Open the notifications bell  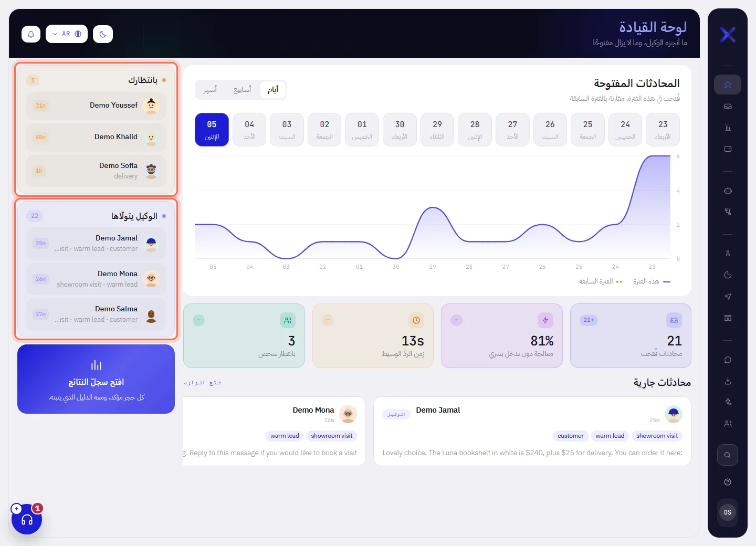coord(31,34)
